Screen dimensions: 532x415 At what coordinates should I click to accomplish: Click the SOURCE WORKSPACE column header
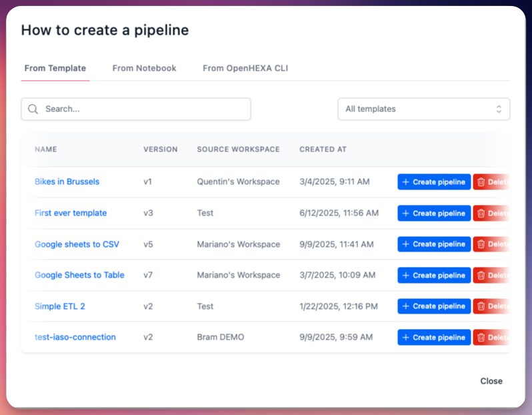(239, 149)
